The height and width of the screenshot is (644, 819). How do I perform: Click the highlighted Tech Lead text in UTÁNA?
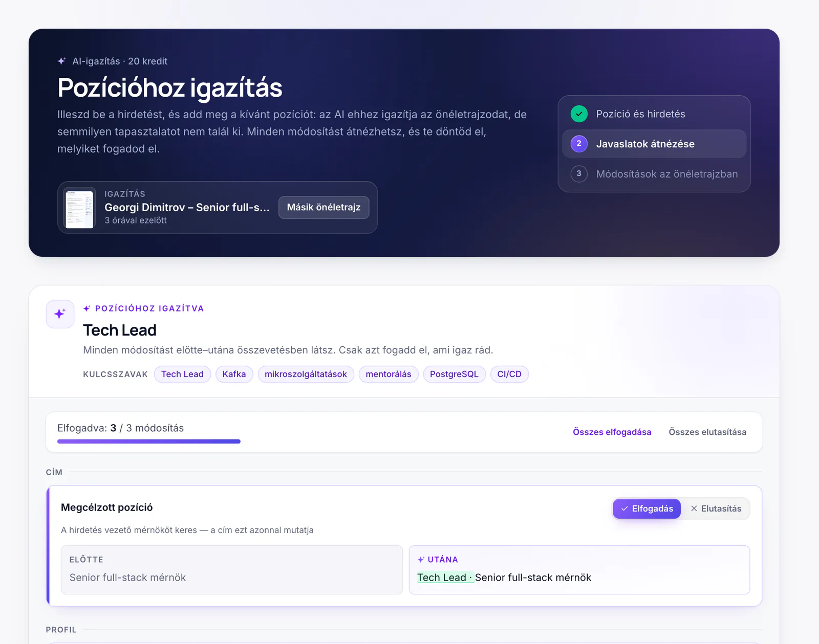click(445, 578)
